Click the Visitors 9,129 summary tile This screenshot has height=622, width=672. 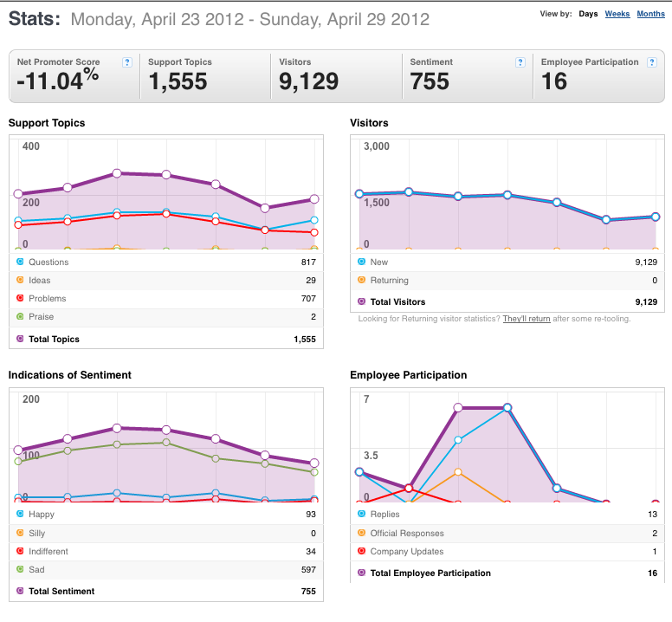point(337,76)
